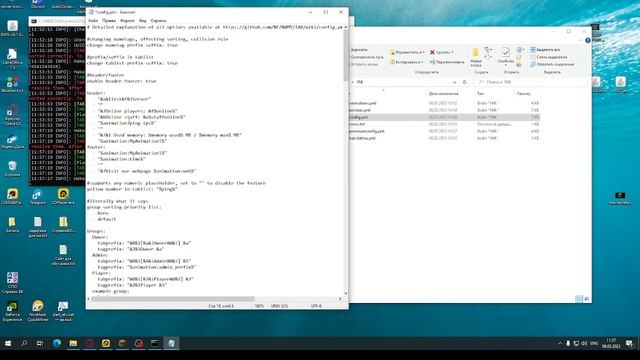Click the Opera GX icon on the taskbar

click(89, 343)
